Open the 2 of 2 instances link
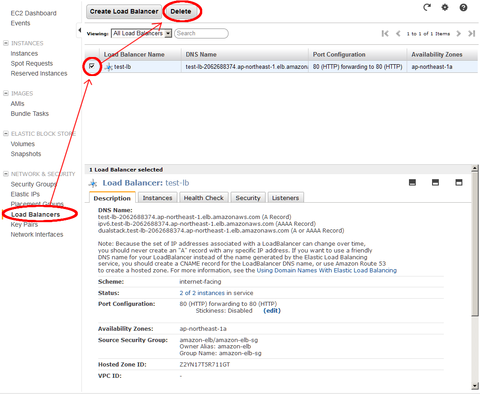Viewport: 480px width, 395px height. click(x=202, y=293)
